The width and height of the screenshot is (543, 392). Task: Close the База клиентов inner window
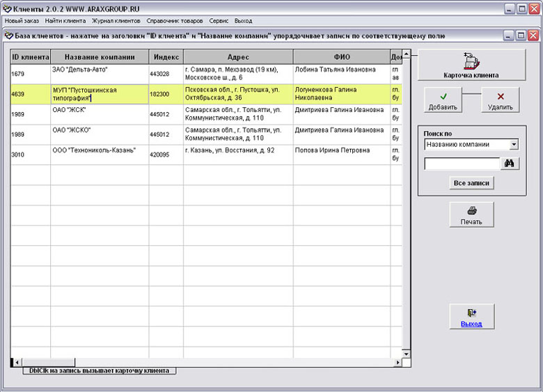(x=533, y=36)
